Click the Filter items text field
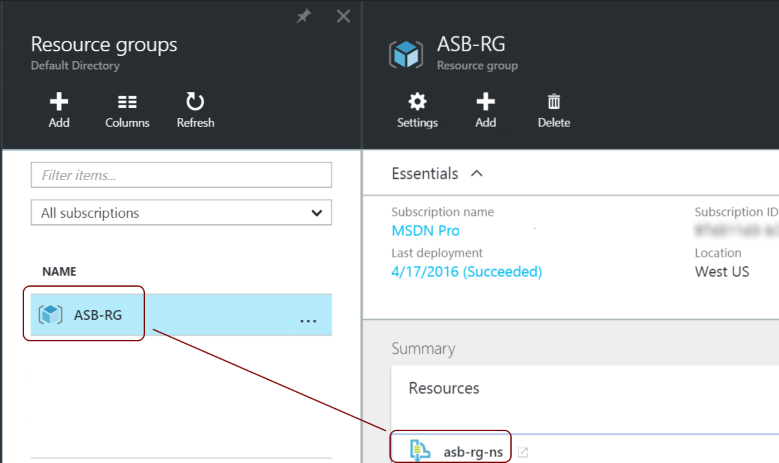 pos(181,175)
